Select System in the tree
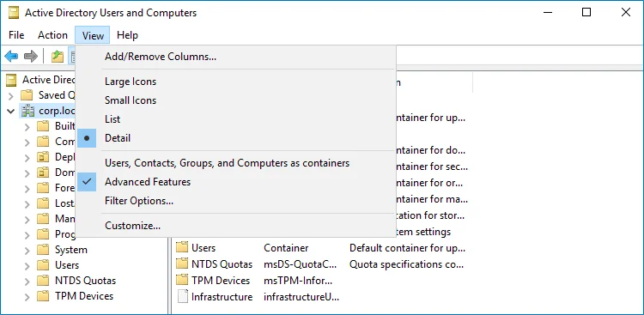This screenshot has width=644, height=315. 71,250
